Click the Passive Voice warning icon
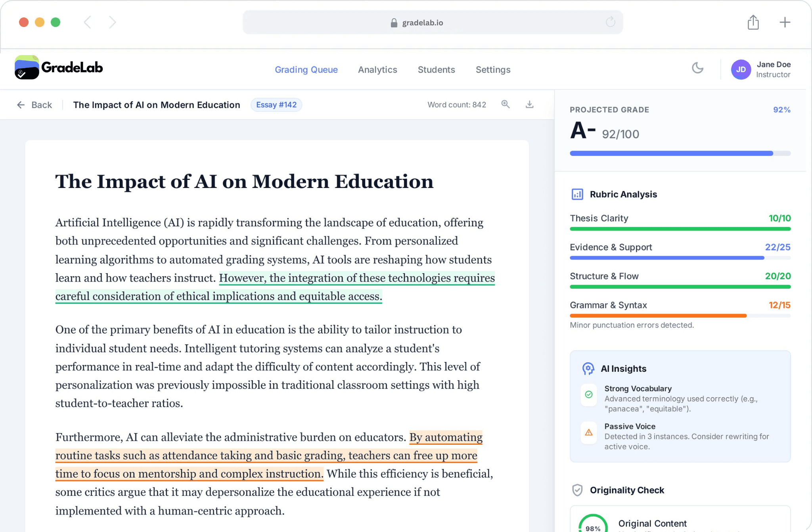The image size is (812, 532). 589,432
